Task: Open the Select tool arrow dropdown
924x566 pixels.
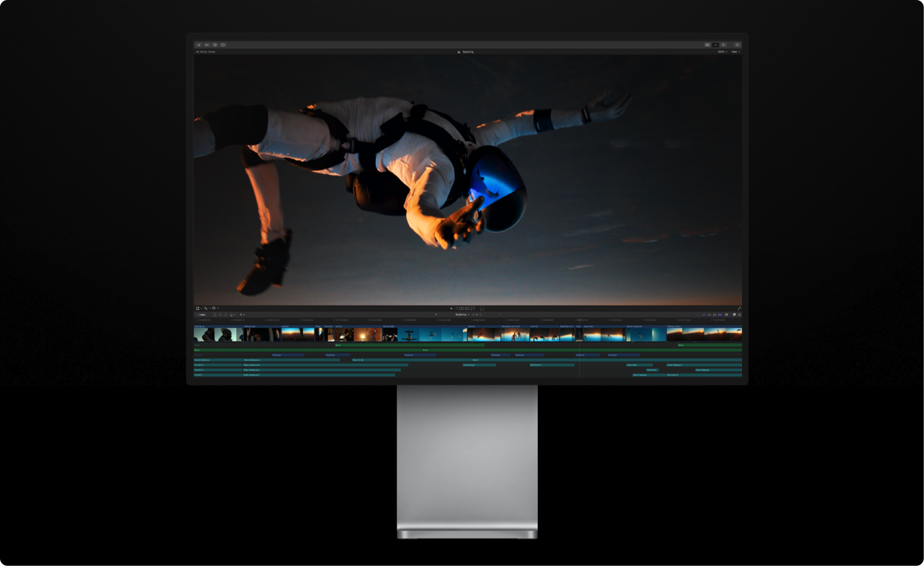Action: pyautogui.click(x=242, y=315)
